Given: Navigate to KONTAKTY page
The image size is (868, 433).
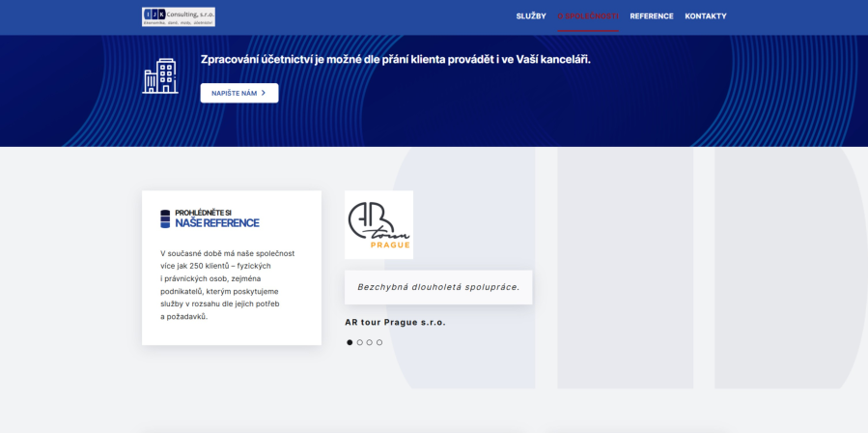Looking at the screenshot, I should pyautogui.click(x=705, y=16).
